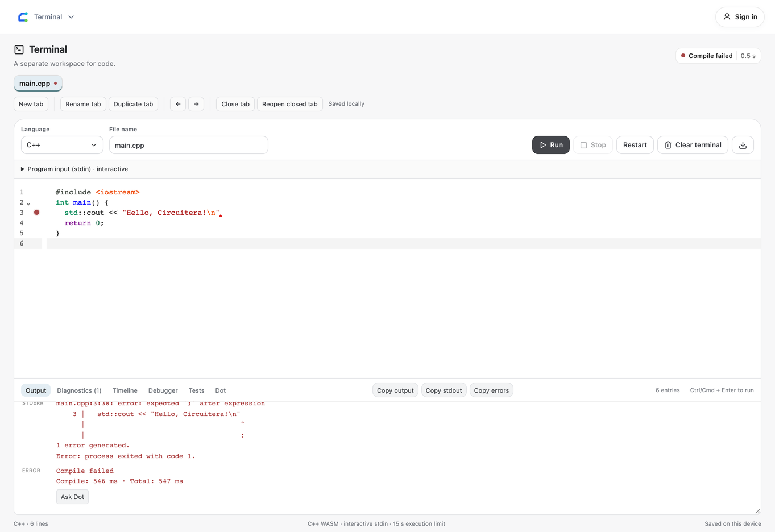The width and height of the screenshot is (775, 532).
Task: Click the Sign in button
Action: (740, 17)
